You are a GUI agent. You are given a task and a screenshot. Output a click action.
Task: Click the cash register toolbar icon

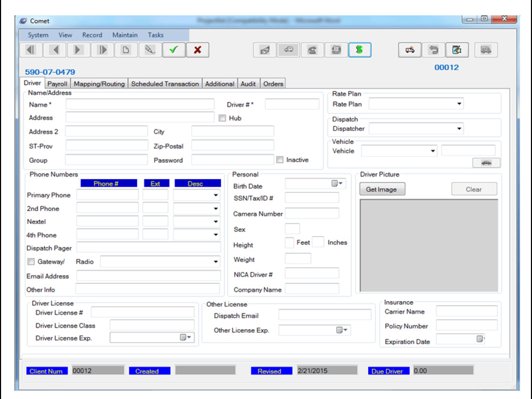pos(336,50)
